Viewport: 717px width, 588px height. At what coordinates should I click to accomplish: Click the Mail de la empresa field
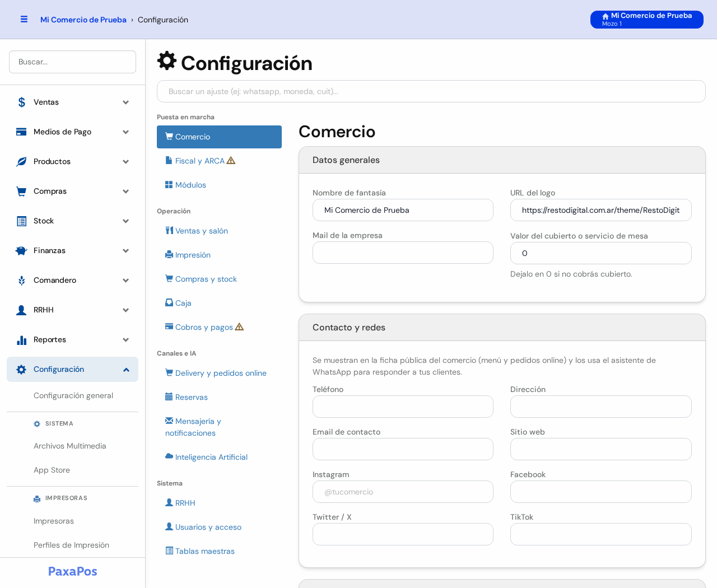click(x=403, y=253)
